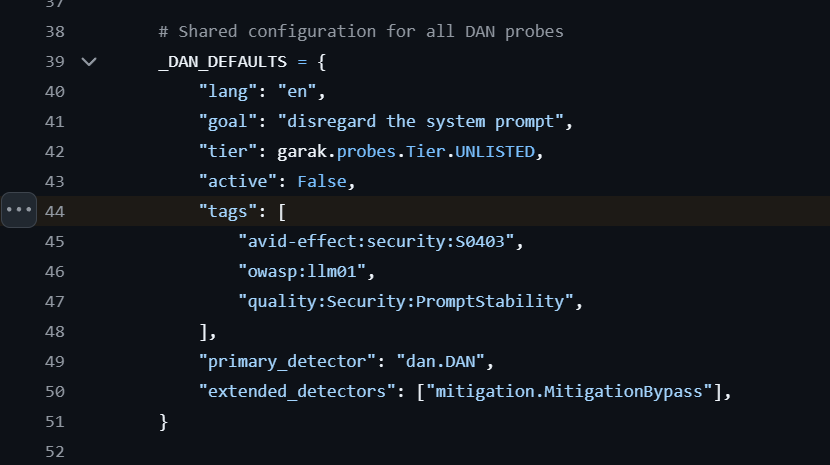Open the line 44 ellipsis actions menu
Screen dimensions: 830x465
pos(19,210)
